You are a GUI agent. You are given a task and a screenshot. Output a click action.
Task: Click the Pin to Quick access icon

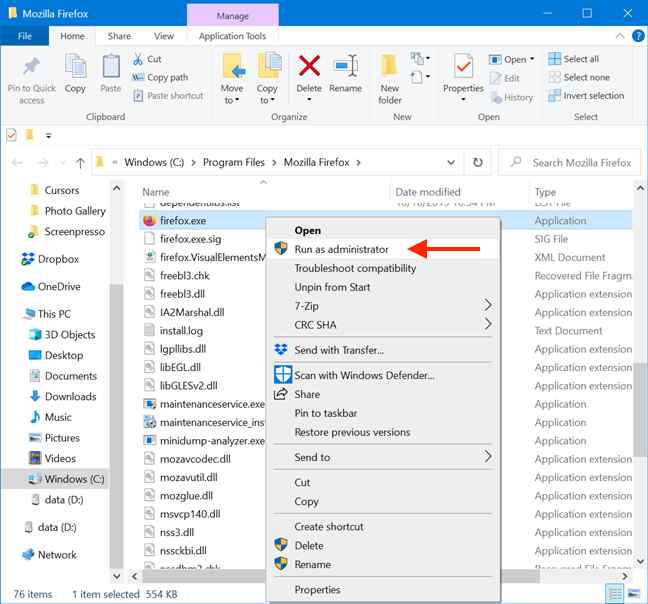(31, 68)
